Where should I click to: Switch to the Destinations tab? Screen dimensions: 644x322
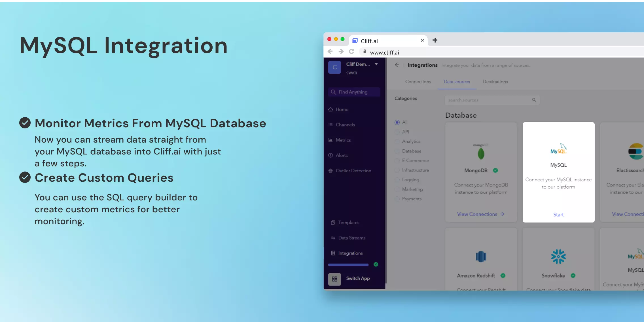pos(495,81)
